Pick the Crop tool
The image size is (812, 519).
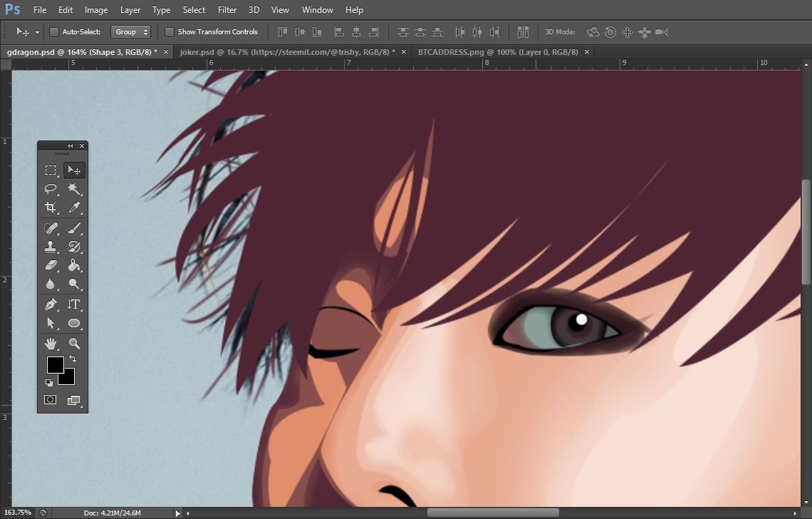pyautogui.click(x=51, y=207)
